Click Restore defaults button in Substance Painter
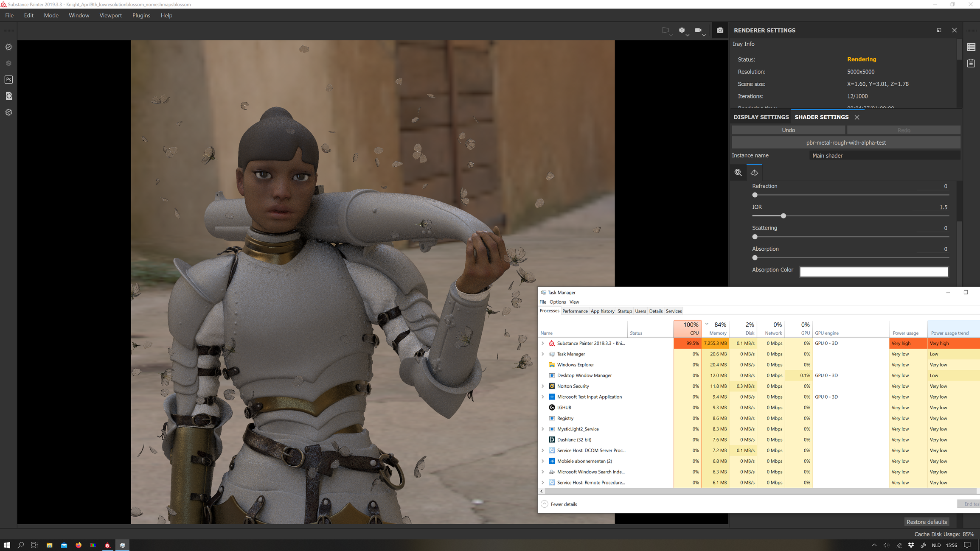 click(927, 521)
